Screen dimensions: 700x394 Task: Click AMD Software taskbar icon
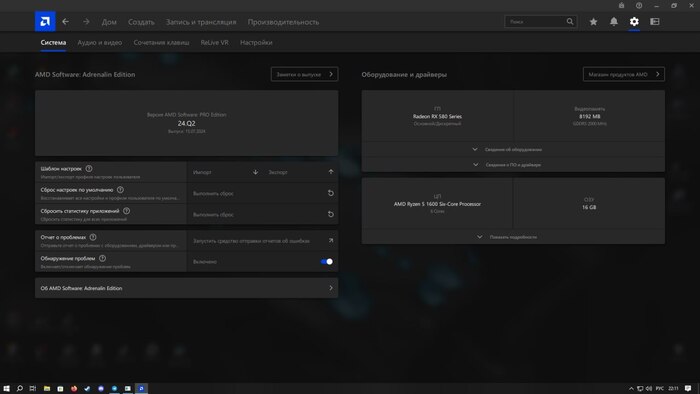click(141, 388)
